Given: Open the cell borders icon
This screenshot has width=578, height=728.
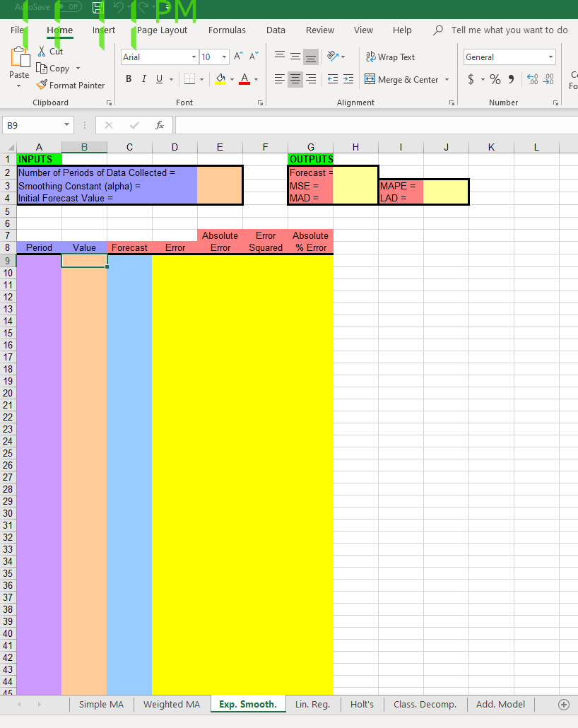Looking at the screenshot, I should pyautogui.click(x=189, y=79).
